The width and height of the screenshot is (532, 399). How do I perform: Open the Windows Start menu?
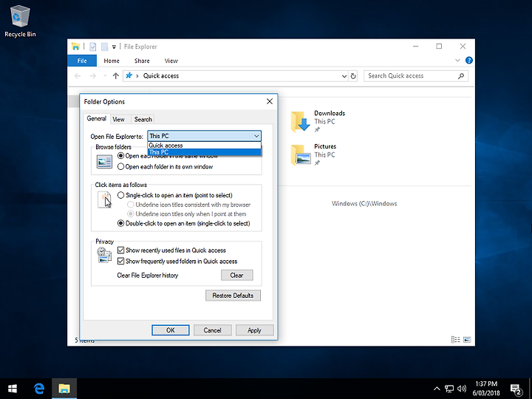13,389
